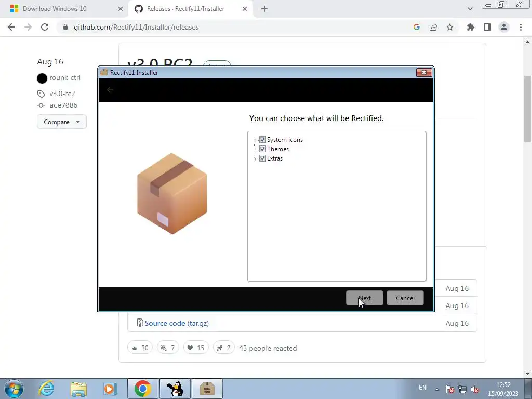Open rounk-ctrl profile link
This screenshot has width=532, height=399.
65,78
